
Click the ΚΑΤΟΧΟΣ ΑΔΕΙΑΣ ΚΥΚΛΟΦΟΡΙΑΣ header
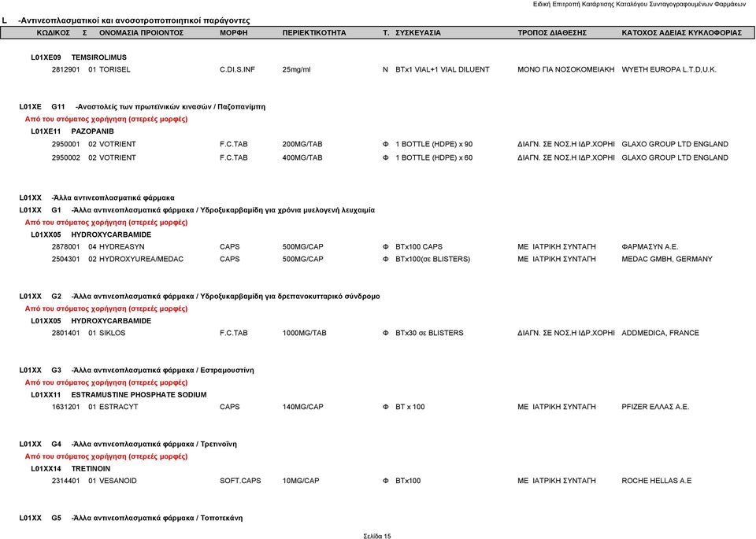(681, 33)
